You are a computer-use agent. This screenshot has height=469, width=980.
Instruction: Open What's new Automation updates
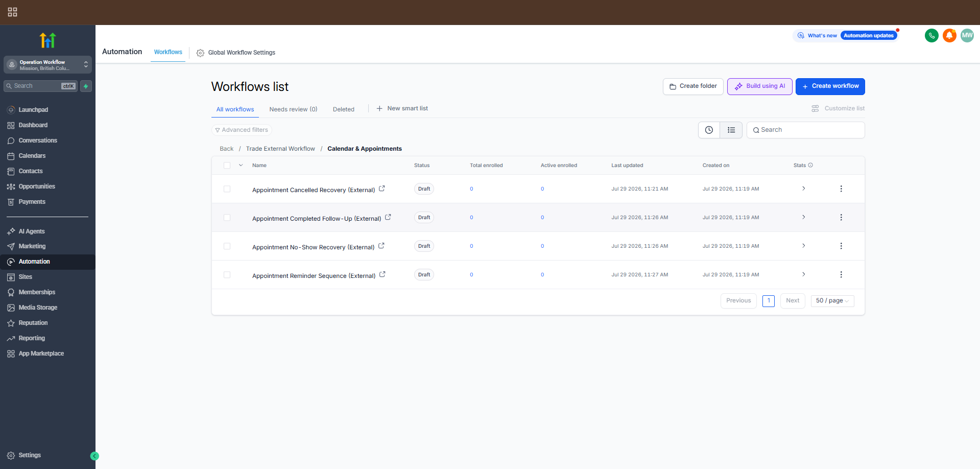click(x=846, y=35)
